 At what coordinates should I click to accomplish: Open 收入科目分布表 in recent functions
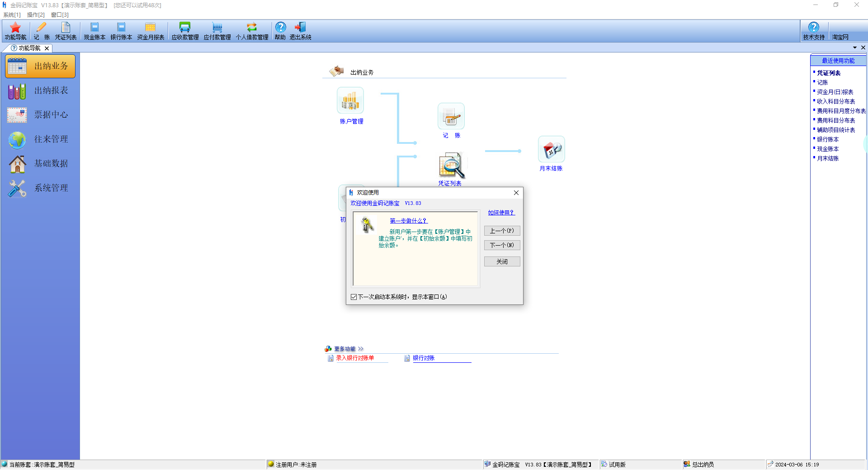[x=836, y=101]
